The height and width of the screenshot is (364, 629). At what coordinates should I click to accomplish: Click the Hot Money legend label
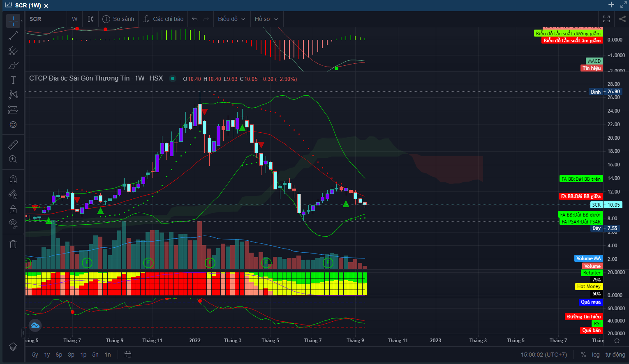[x=589, y=286]
